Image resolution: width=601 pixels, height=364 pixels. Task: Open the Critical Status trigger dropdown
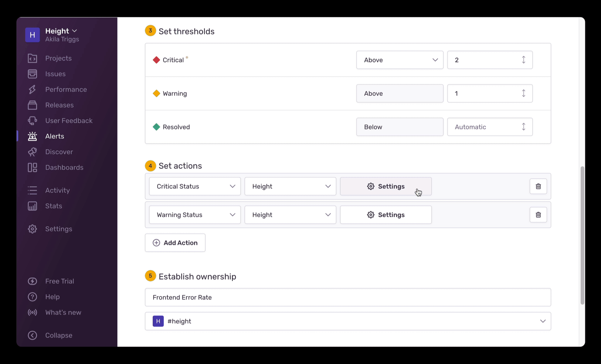195,186
